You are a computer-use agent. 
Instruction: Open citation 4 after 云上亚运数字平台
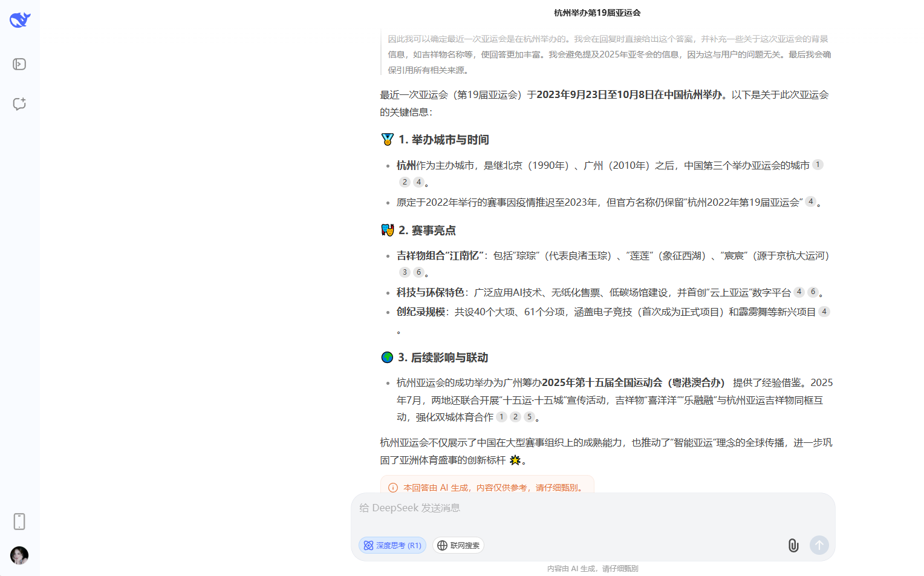pyautogui.click(x=799, y=292)
